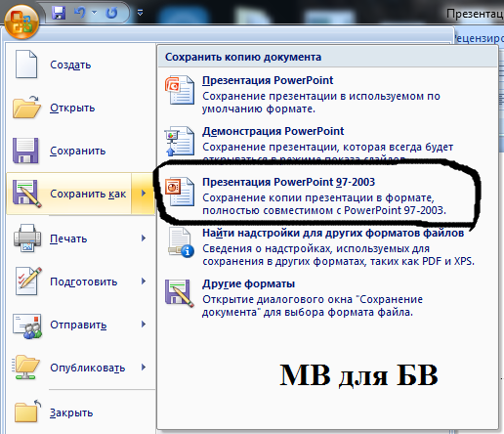Screen dimensions: 504x434
Task: Click the floppy disk icon for Сохранить
Action: pos(25,151)
